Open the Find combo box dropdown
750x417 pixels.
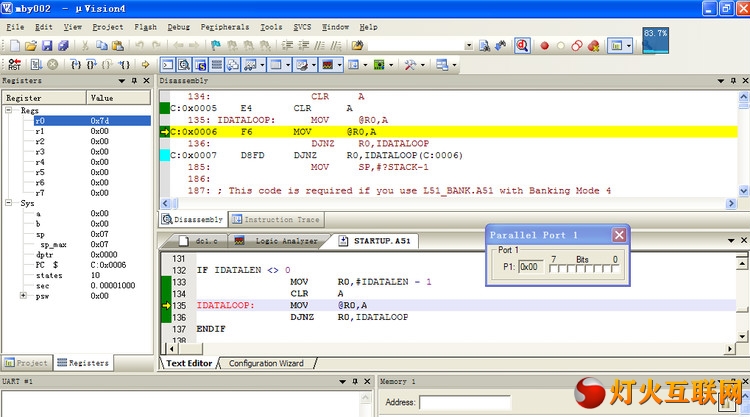pyautogui.click(x=469, y=46)
